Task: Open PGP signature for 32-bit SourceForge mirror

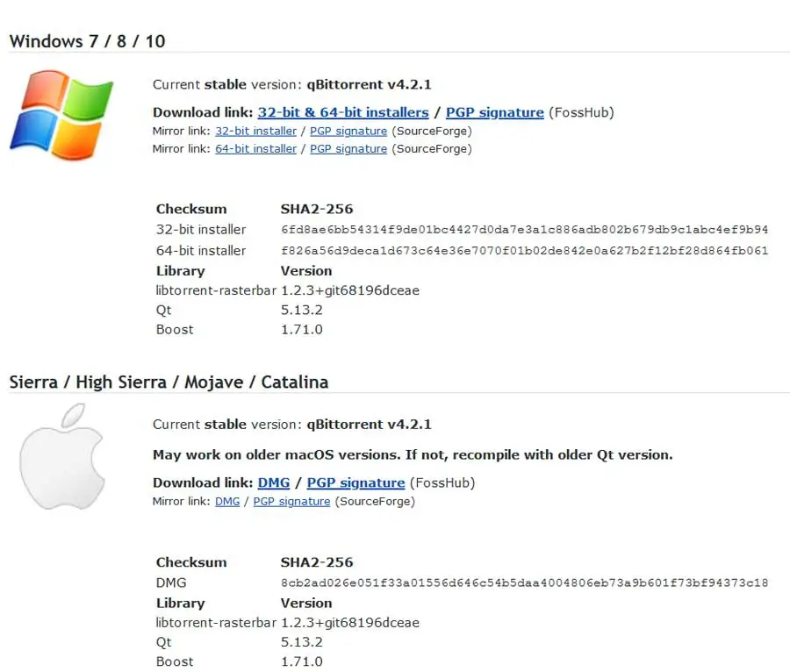Action: point(348,131)
